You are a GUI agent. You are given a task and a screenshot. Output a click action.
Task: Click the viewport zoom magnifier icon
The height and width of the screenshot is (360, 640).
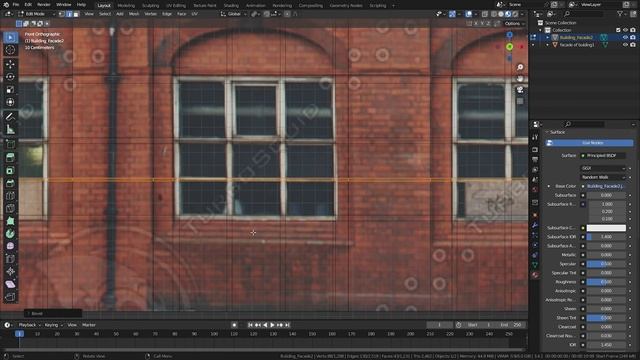click(x=520, y=67)
